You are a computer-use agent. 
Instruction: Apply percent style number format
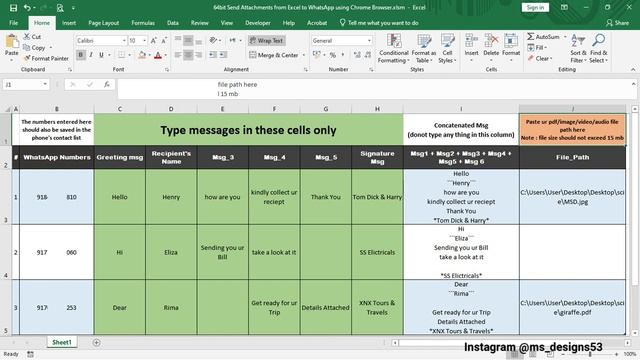(x=333, y=55)
